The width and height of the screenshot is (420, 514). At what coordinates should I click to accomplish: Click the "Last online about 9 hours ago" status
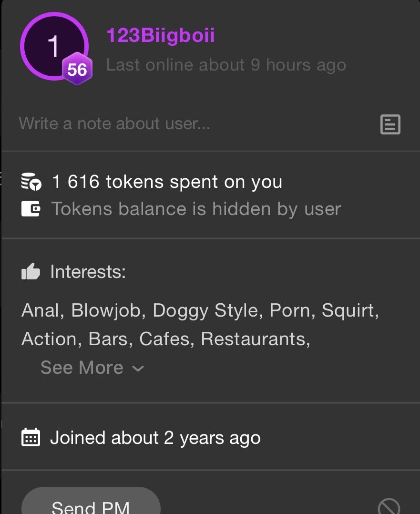(226, 65)
